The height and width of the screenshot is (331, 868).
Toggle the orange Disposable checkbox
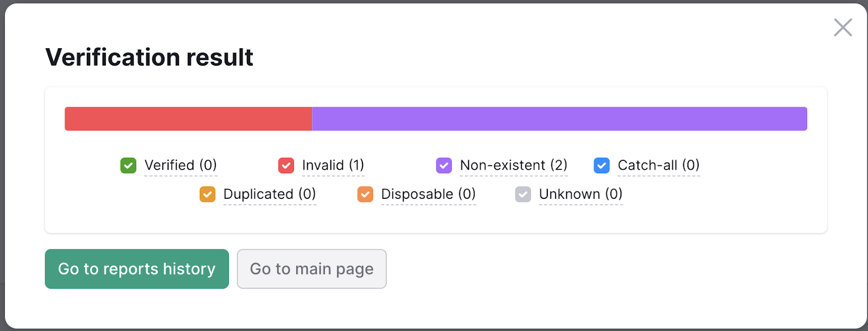[365, 194]
